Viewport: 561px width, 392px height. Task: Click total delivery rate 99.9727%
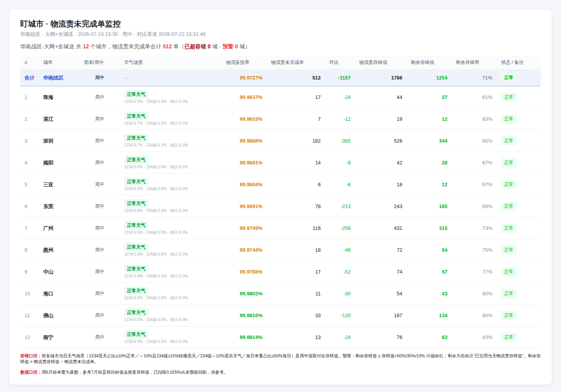click(x=251, y=78)
